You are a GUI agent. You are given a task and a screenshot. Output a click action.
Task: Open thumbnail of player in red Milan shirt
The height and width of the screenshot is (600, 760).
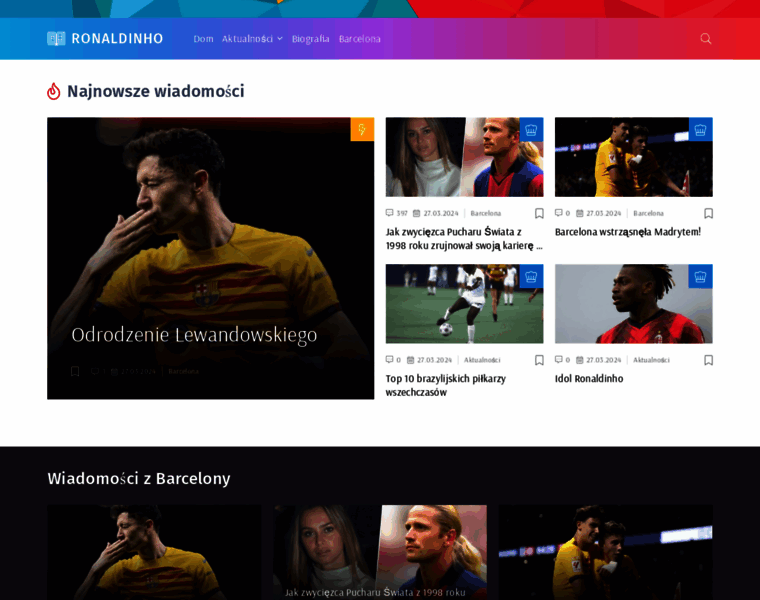click(x=633, y=304)
